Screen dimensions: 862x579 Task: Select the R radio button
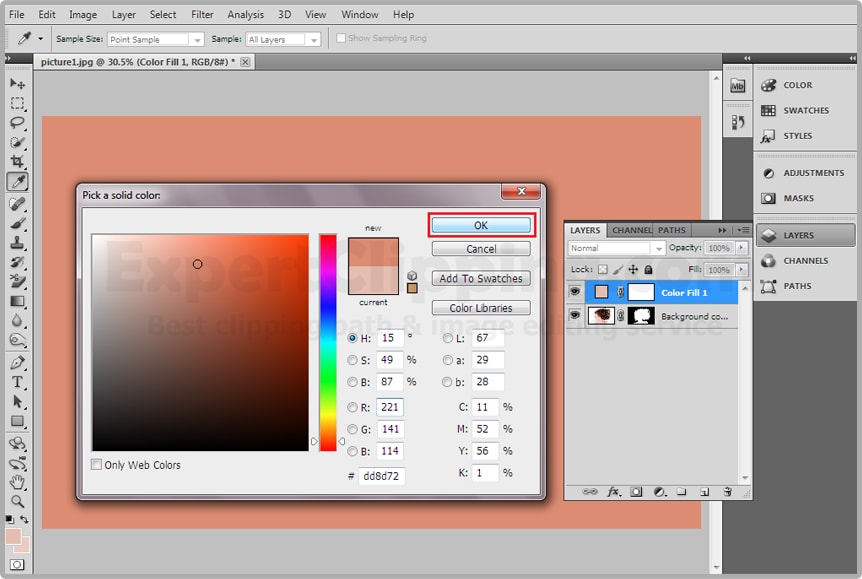click(352, 407)
